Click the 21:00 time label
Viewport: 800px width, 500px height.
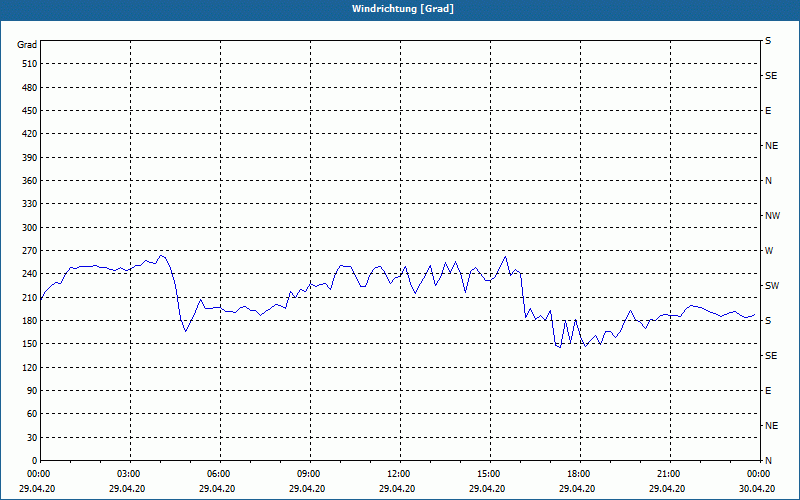point(669,474)
